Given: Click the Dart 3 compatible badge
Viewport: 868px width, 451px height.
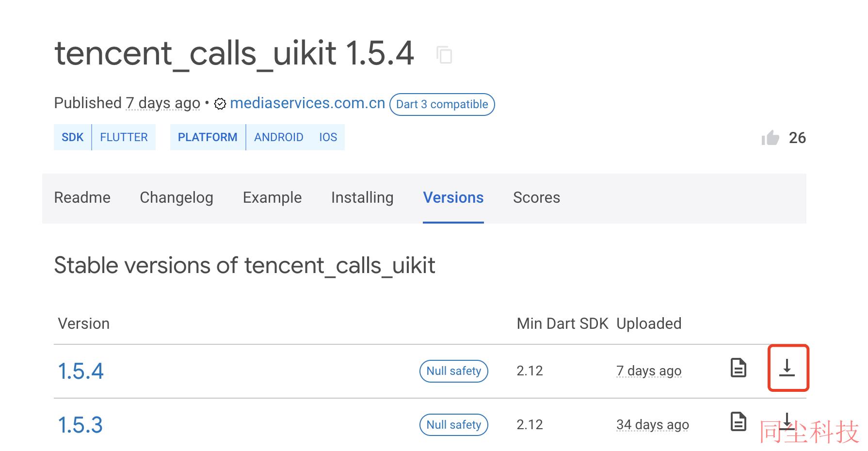Looking at the screenshot, I should (x=442, y=104).
